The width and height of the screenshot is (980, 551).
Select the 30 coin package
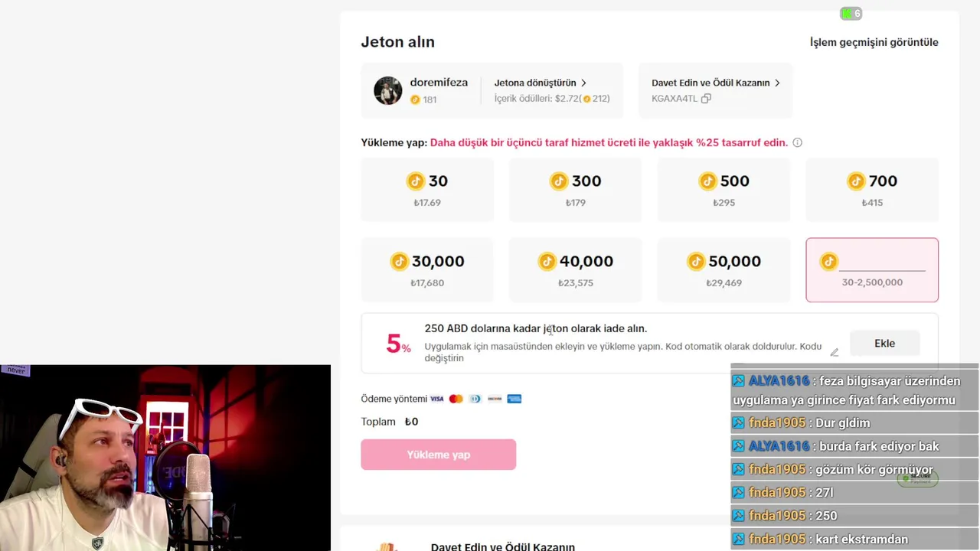427,190
